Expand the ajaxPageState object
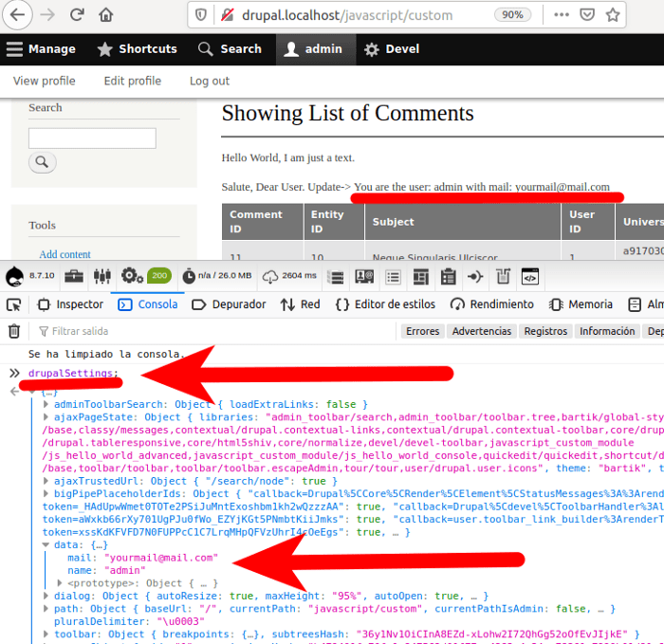This screenshot has width=664, height=644. pos(46,417)
